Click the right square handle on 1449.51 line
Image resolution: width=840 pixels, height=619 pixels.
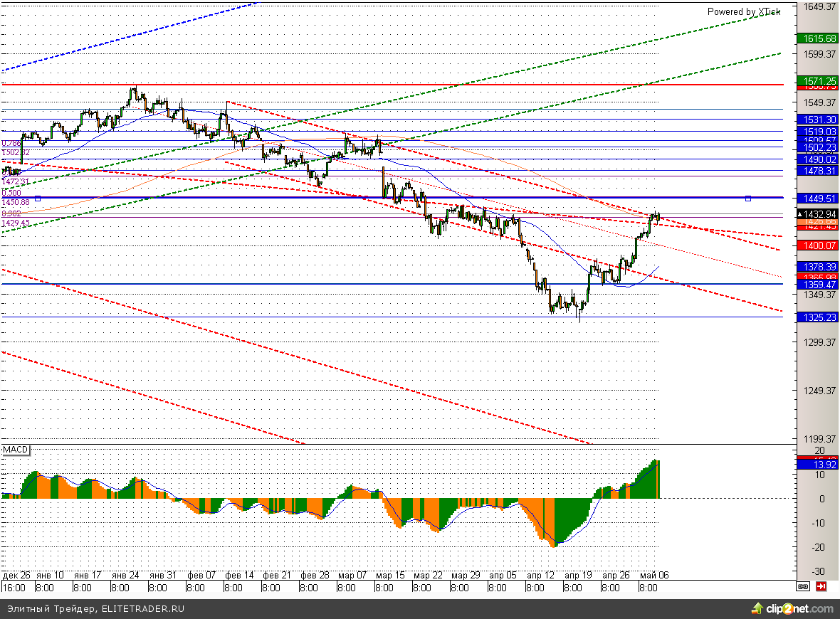[x=747, y=199]
